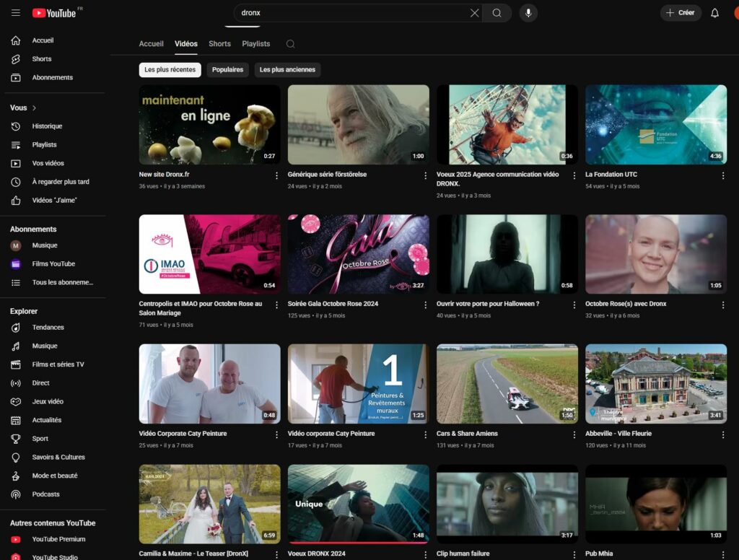The image size is (739, 560).
Task: Open the Cars & Share Amiens title
Action: (x=467, y=434)
